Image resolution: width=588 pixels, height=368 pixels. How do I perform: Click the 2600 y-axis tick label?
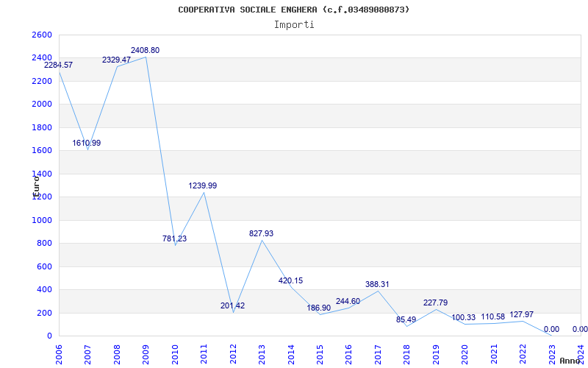click(42, 35)
